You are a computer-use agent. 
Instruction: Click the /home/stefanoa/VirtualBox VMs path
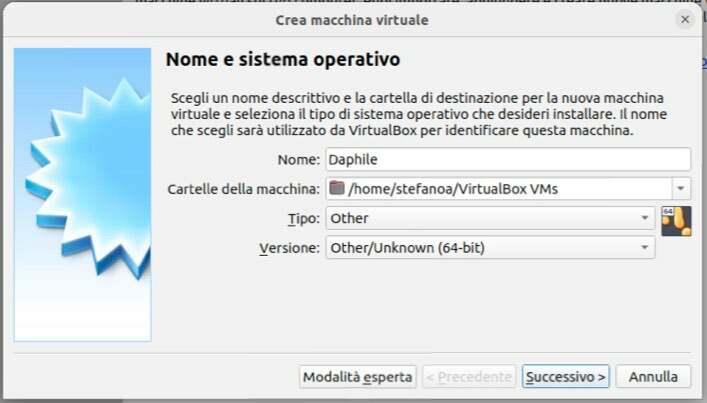453,189
